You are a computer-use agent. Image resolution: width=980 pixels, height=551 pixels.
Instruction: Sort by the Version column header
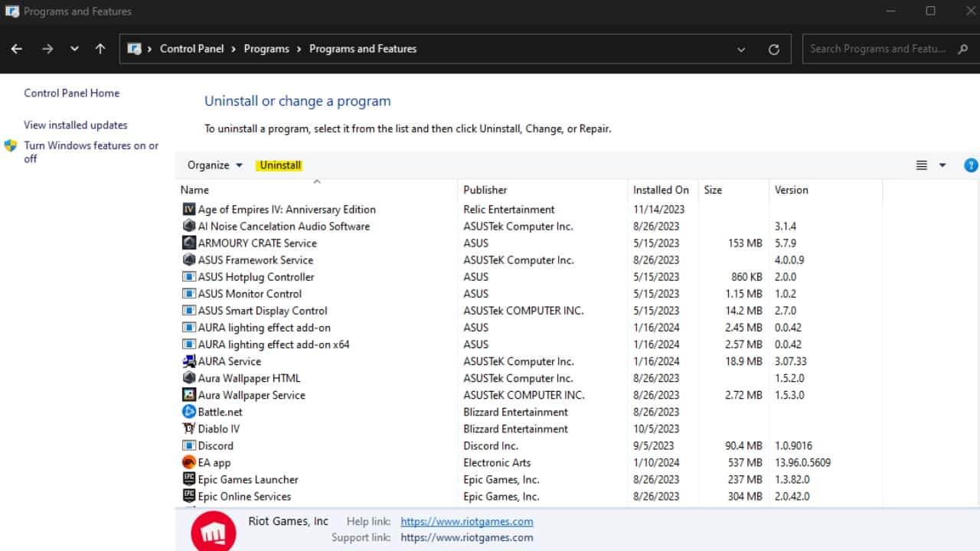[x=825, y=190]
